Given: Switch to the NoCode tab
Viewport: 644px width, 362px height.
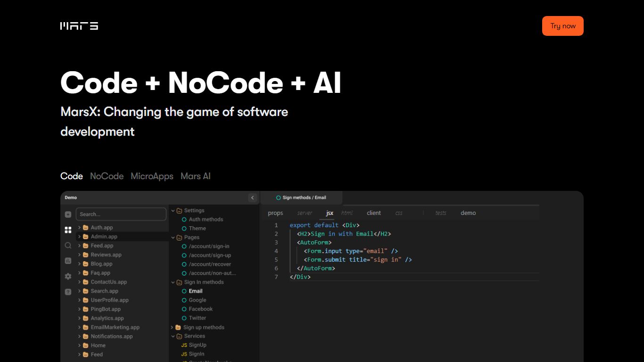Looking at the screenshot, I should [107, 176].
